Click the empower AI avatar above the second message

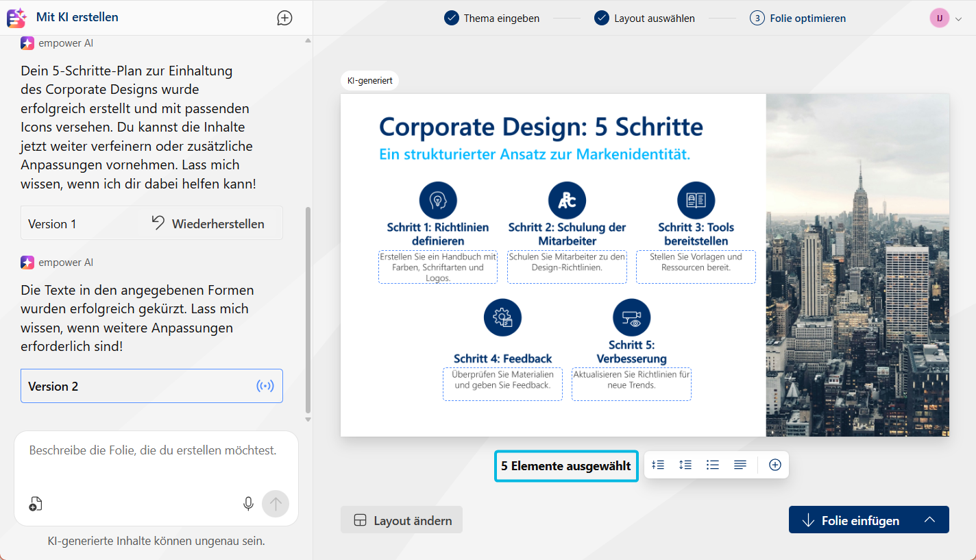pyautogui.click(x=27, y=263)
